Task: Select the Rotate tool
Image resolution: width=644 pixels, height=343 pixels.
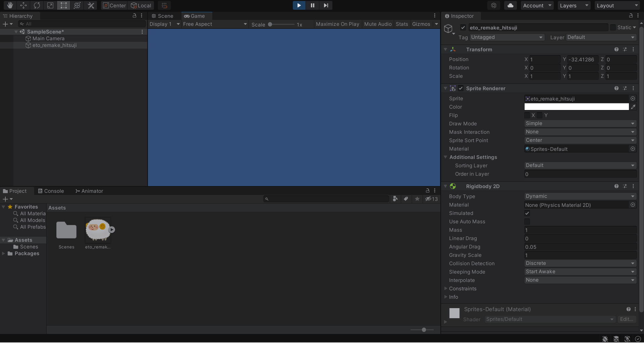Action: click(37, 5)
